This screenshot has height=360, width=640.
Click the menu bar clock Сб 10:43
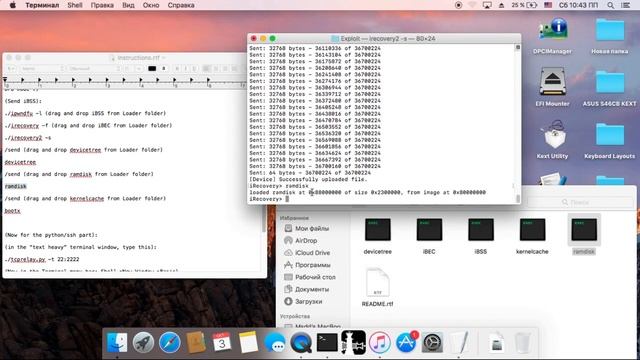coord(578,5)
